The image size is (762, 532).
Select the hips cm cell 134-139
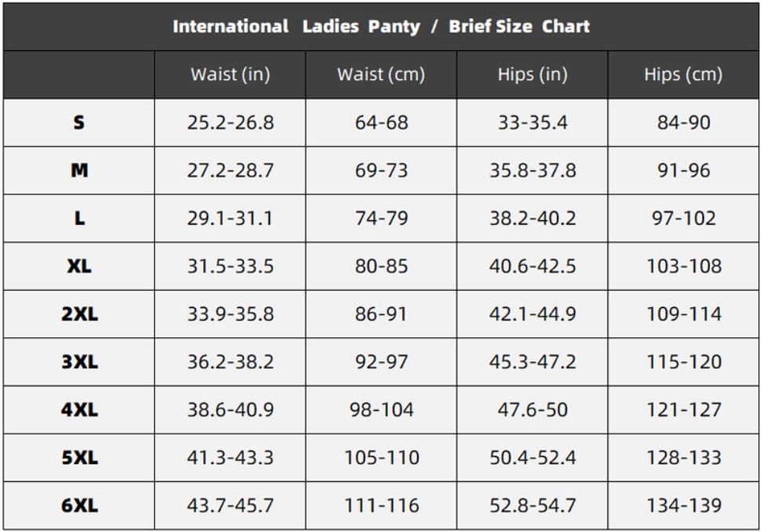point(683,505)
